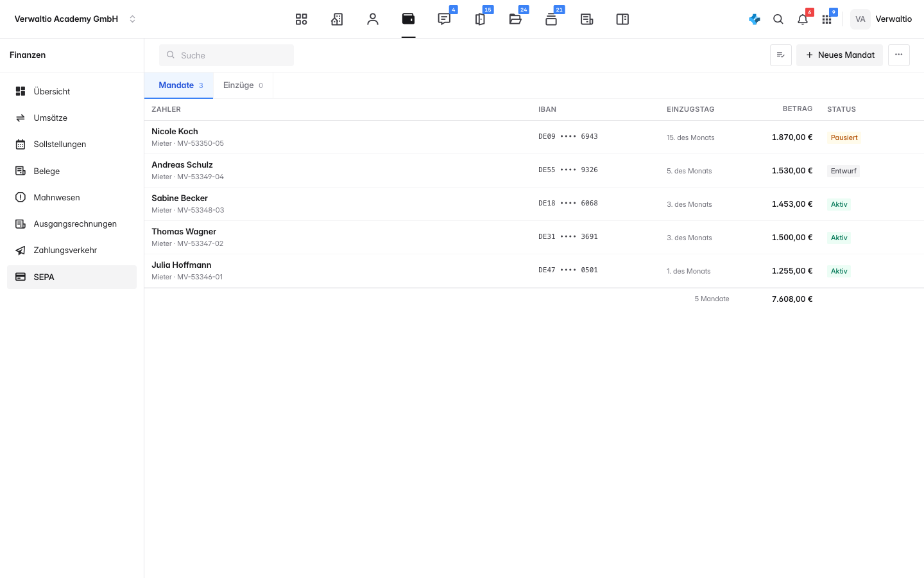Screen dimensions: 924x578
Task: Sort by the Betrag column header
Action: pos(798,109)
